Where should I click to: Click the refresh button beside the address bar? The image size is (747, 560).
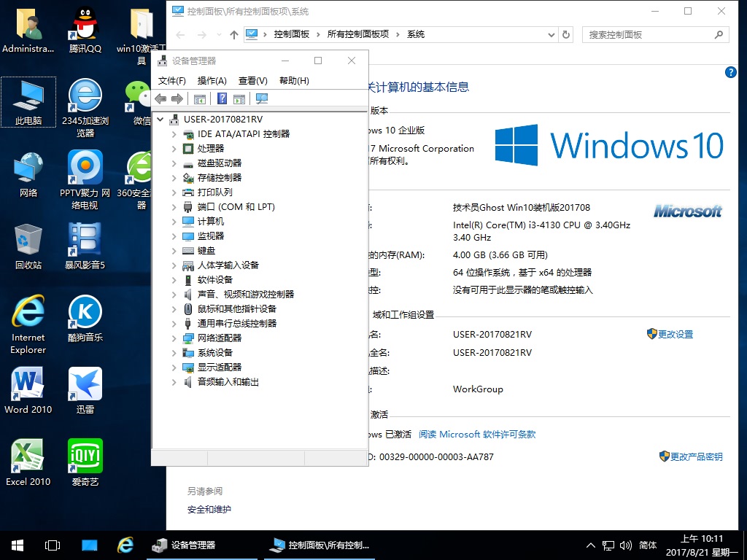click(566, 34)
